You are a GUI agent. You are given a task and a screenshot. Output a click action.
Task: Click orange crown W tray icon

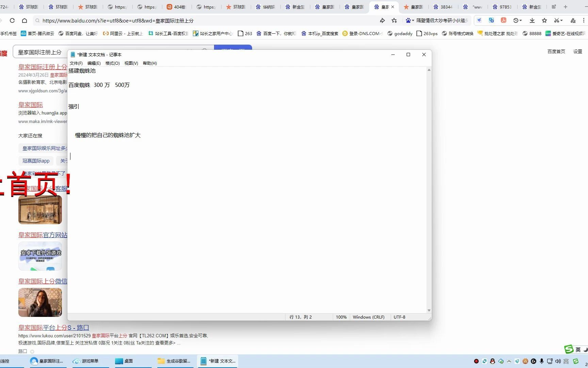tap(525, 361)
